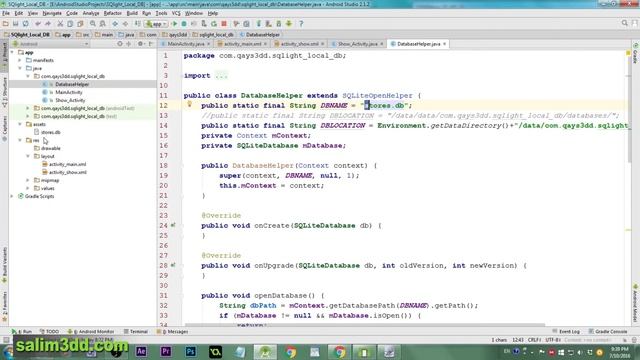Open Photoshop from the Windows taskbar
Viewport: 640px width, 360px height.
point(191,351)
